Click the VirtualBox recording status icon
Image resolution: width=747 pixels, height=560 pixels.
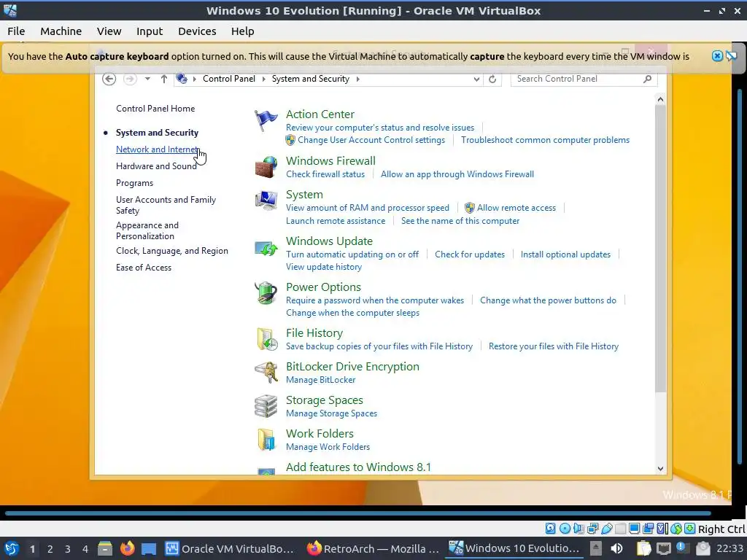[x=649, y=528]
